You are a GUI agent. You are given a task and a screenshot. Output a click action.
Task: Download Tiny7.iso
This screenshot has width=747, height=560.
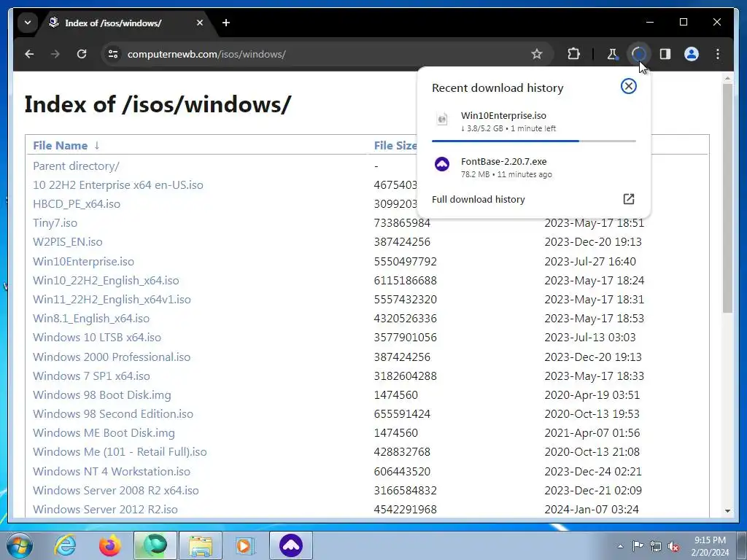coord(55,223)
